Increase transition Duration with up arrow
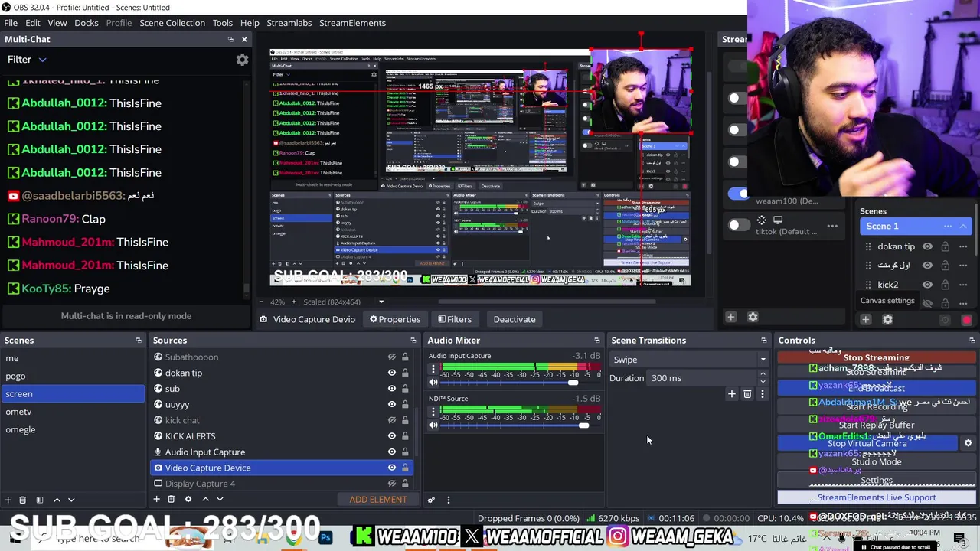The height and width of the screenshot is (551, 980). click(763, 374)
